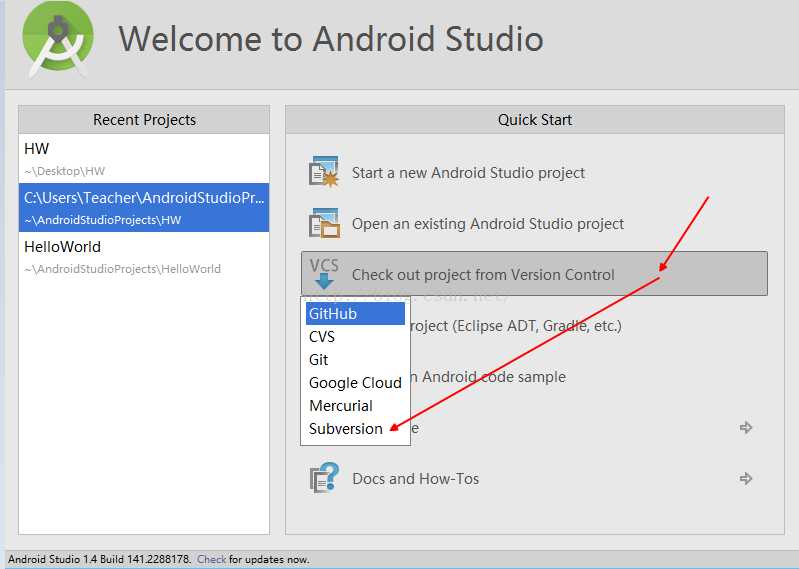Screen dimensions: 799x569
Task: Open the HW recent project on Desktop
Action: click(x=144, y=158)
